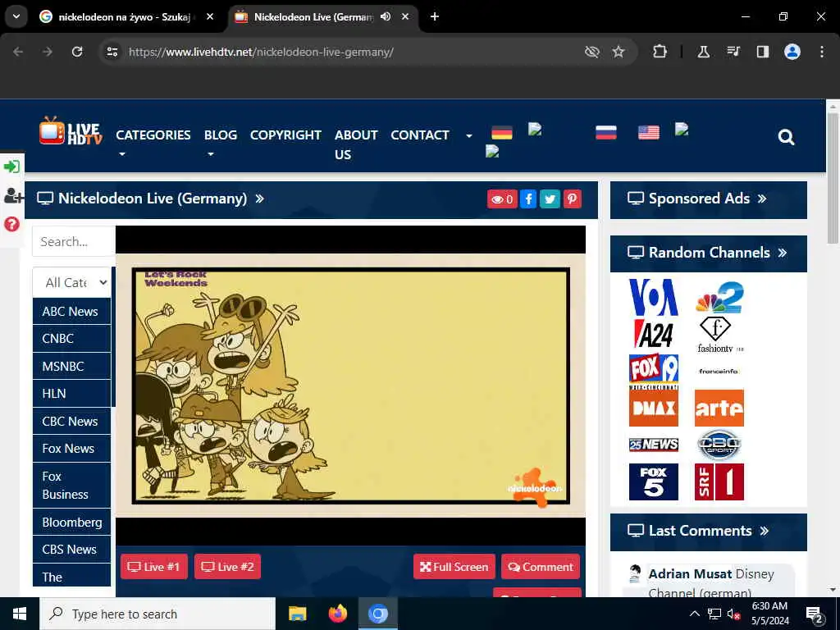Open COPYRIGHT page
Screen dimensions: 840x630
coord(285,135)
